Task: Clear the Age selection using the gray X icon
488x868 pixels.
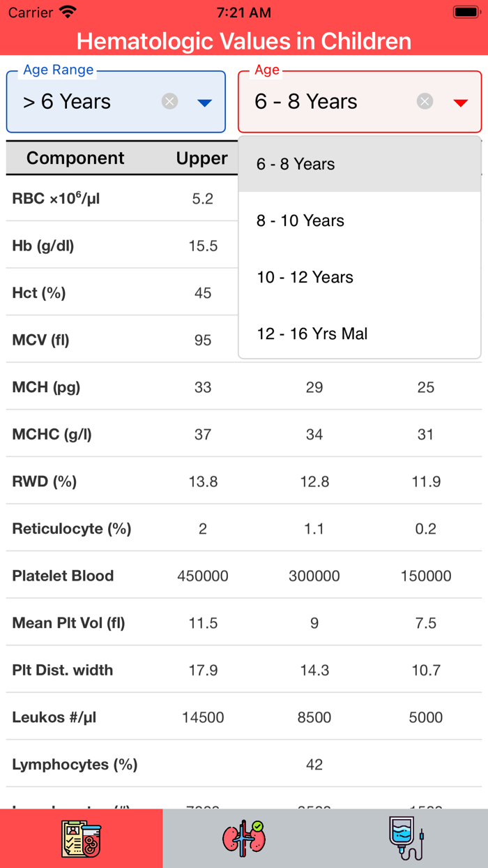Action: (425, 101)
